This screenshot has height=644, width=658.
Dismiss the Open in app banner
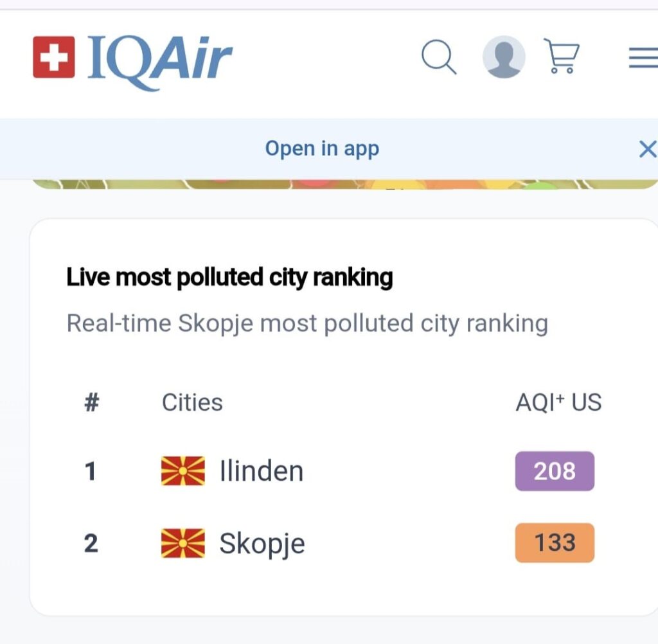[646, 149]
